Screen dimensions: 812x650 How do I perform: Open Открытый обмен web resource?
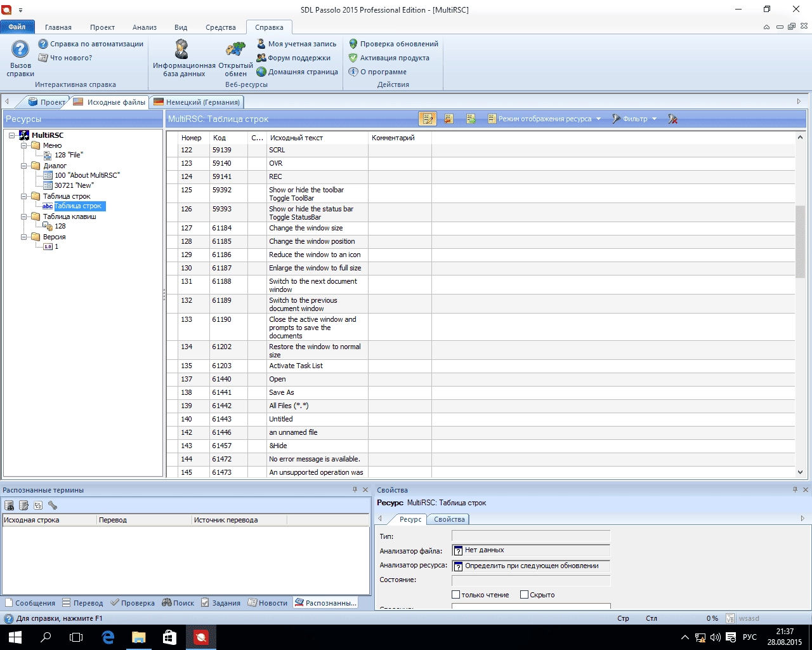235,58
